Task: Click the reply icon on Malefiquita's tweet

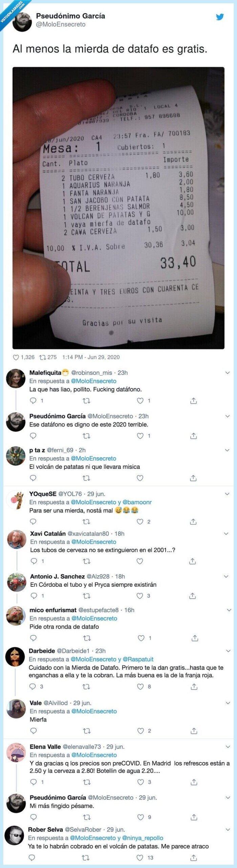Action: pos(33,401)
